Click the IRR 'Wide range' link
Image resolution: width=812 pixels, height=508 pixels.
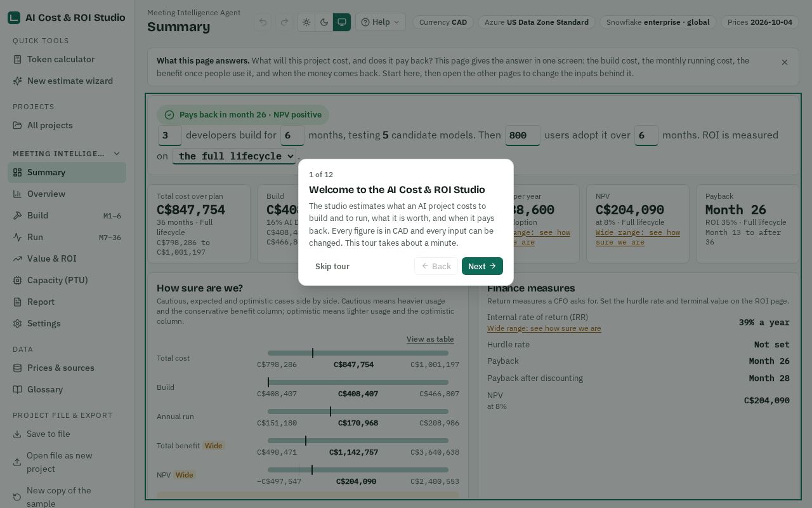point(544,328)
